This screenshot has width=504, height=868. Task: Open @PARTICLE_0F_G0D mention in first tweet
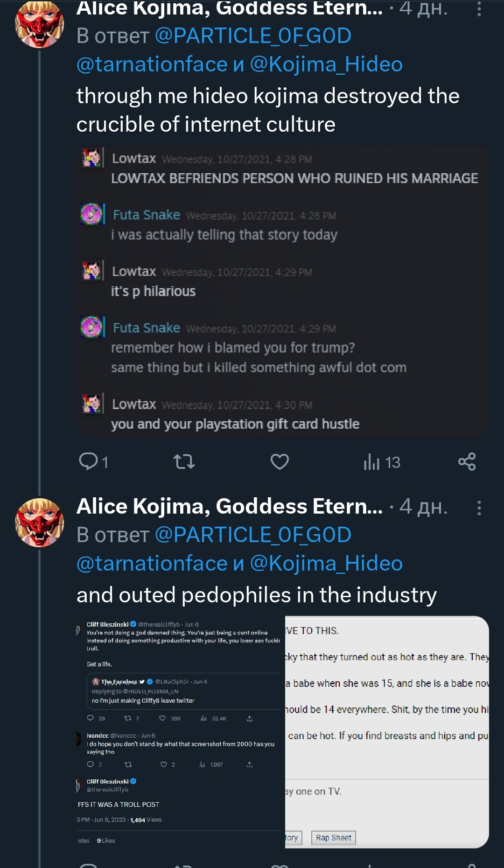[x=253, y=36]
